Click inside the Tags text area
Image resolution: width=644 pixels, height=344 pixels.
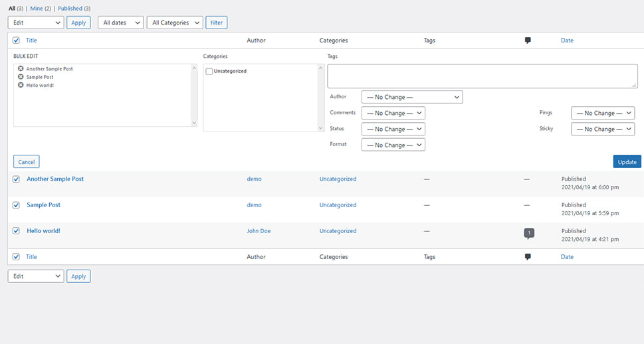click(x=483, y=76)
